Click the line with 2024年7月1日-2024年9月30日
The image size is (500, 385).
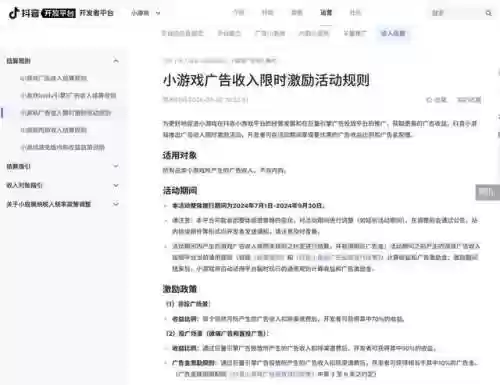point(248,206)
